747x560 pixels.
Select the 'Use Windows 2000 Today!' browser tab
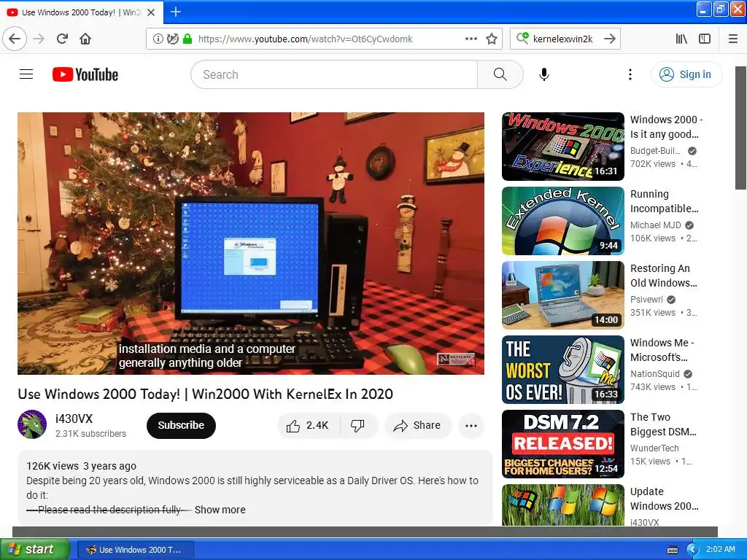tap(82, 12)
